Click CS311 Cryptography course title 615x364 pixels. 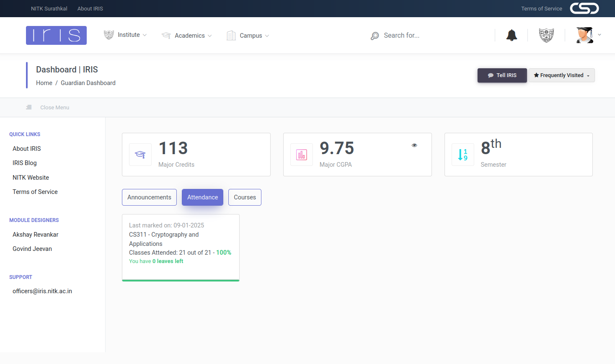(x=164, y=239)
